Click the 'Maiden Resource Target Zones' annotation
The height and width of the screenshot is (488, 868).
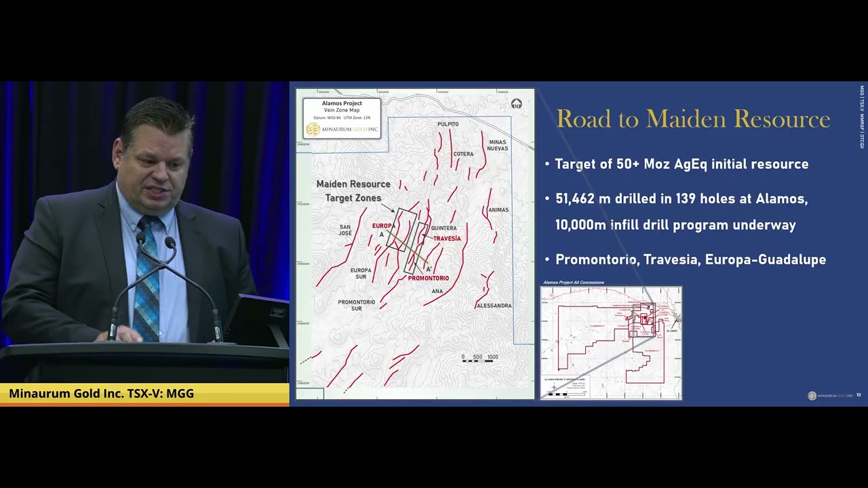tap(353, 190)
